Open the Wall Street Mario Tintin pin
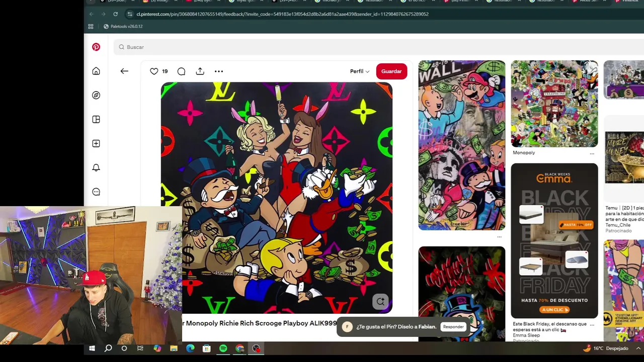This screenshot has height=362, width=644. pyautogui.click(x=462, y=145)
